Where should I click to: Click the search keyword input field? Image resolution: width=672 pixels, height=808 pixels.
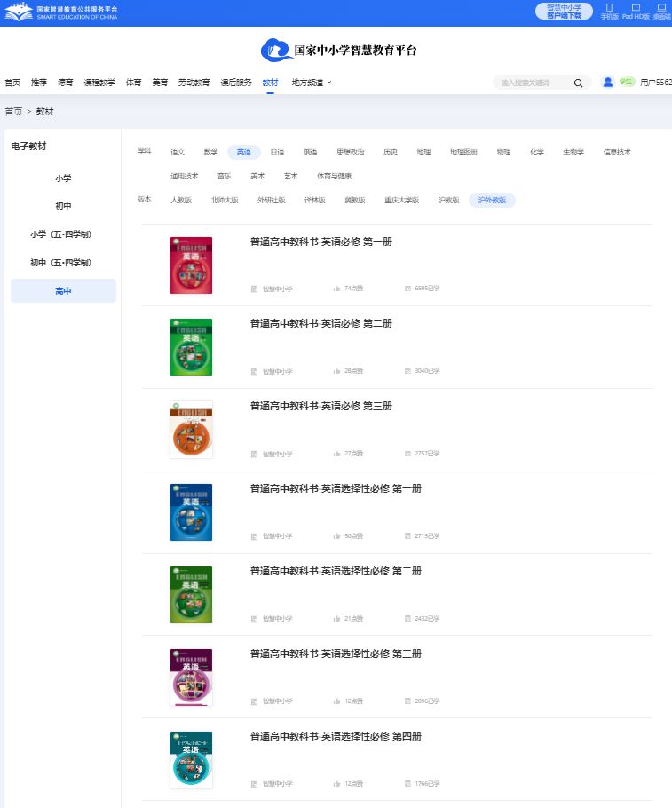point(533,83)
